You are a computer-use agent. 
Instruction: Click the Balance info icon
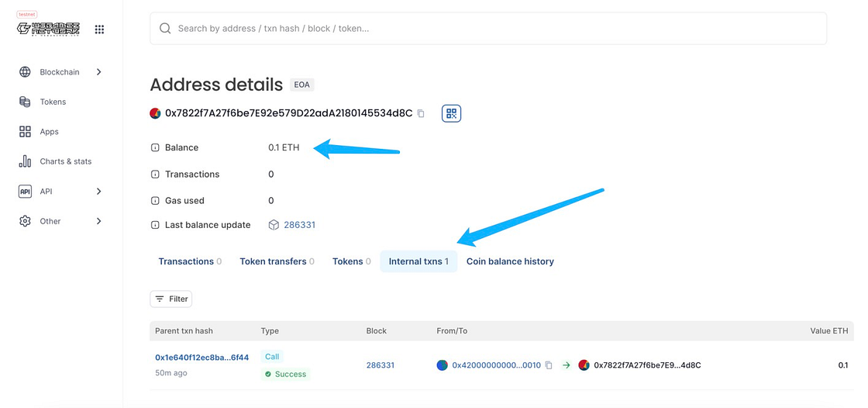pos(155,148)
